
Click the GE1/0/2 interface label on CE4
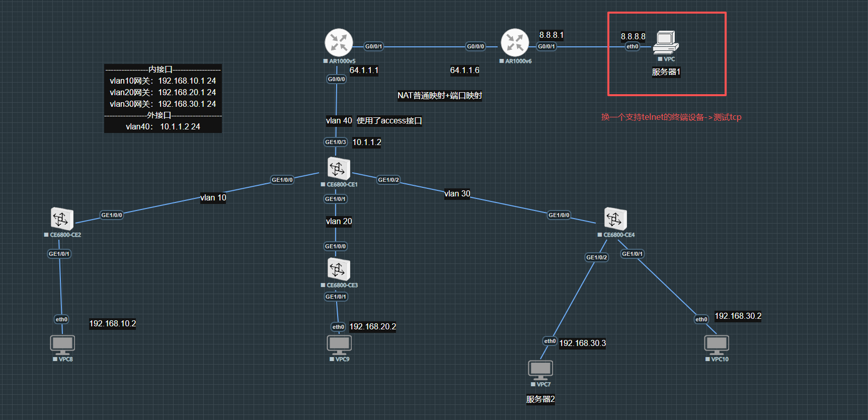pyautogui.click(x=596, y=257)
